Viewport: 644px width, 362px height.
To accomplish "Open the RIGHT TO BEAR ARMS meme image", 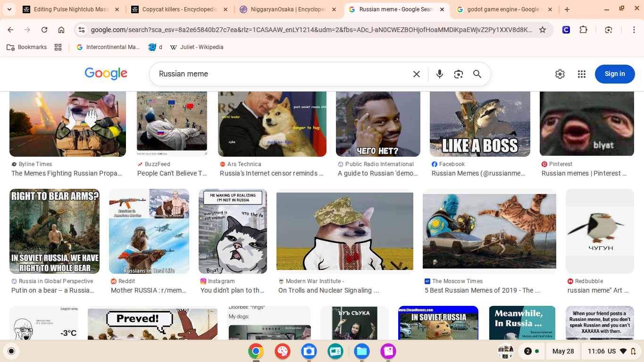I will [x=54, y=231].
